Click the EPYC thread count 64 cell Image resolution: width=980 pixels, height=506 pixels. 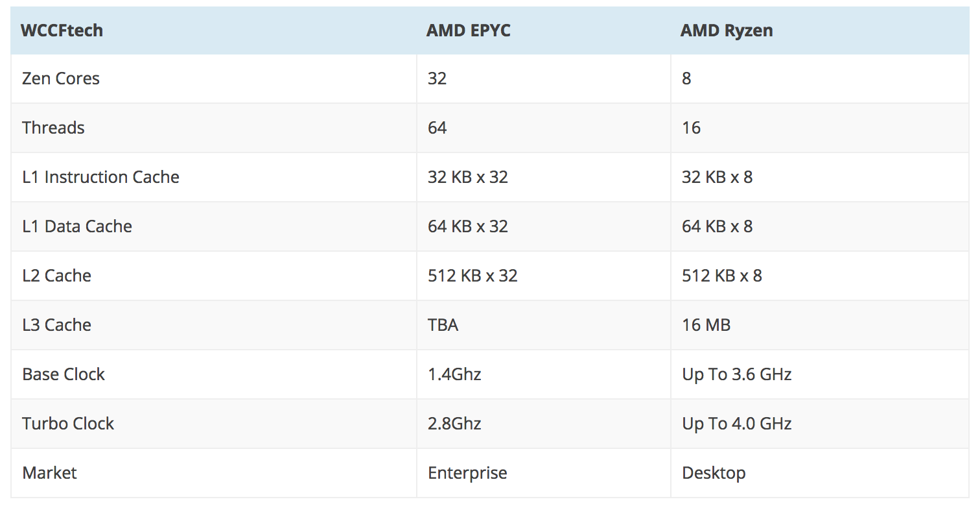(x=437, y=128)
